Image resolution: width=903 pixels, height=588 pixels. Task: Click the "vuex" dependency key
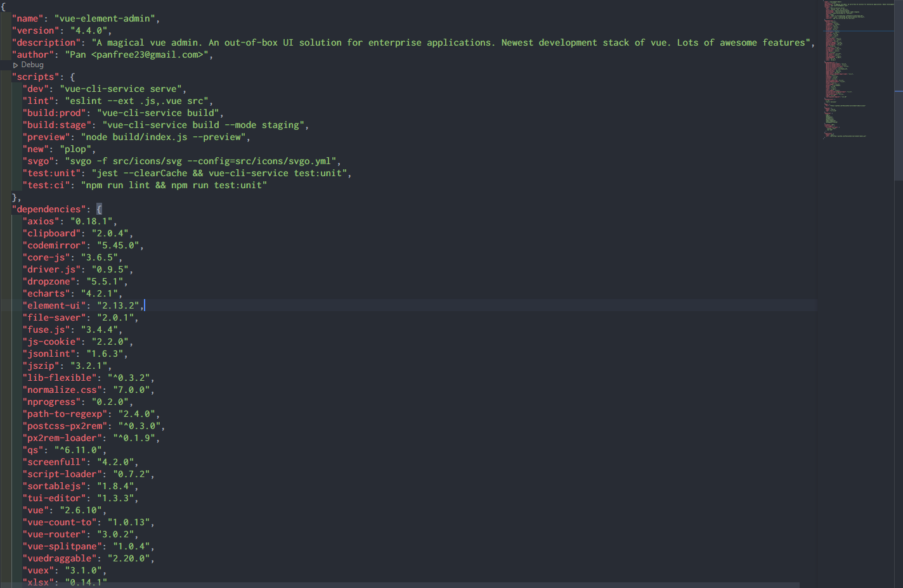38,570
